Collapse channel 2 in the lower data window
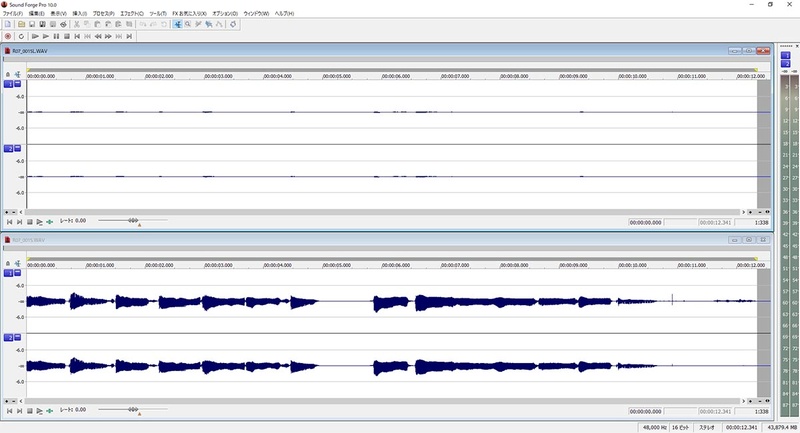Viewport: 800px width, 433px height. coord(17,338)
